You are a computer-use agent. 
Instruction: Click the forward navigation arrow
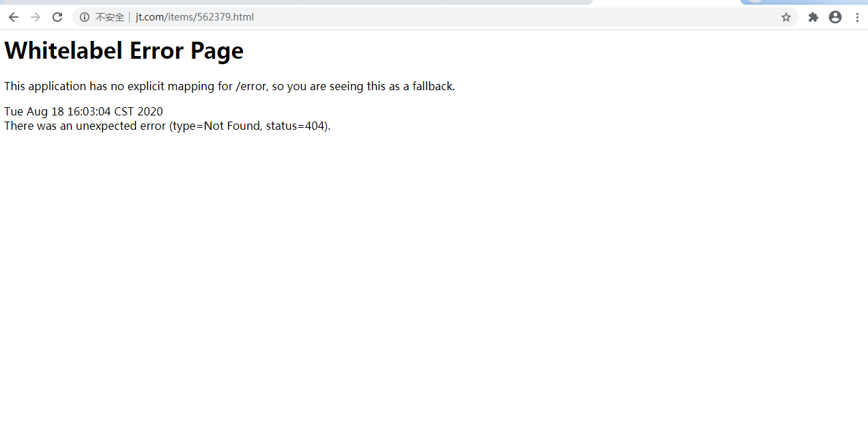(x=35, y=17)
